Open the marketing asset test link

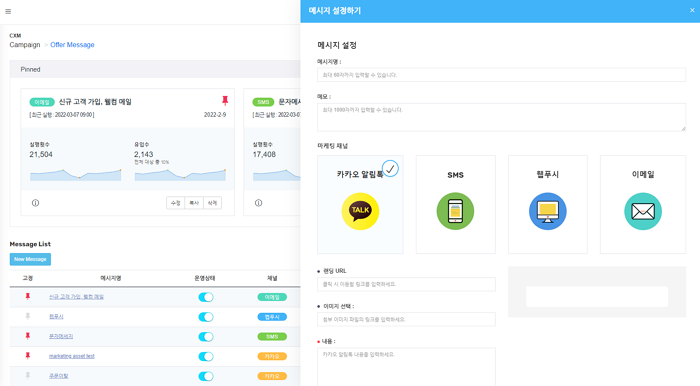tap(72, 356)
